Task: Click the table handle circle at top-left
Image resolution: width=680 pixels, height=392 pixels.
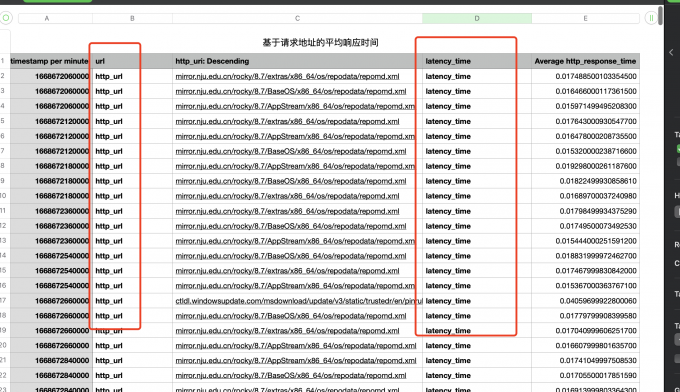Action: coord(6,18)
